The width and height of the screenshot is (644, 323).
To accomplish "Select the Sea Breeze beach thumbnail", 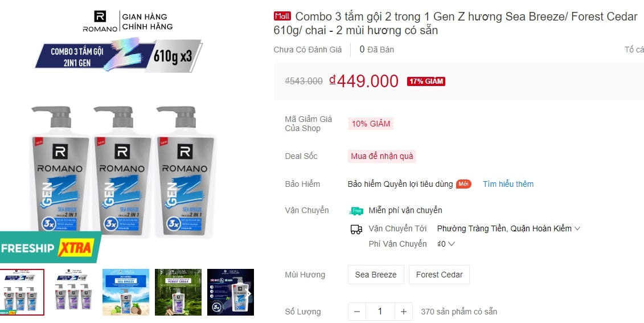I will (x=126, y=292).
